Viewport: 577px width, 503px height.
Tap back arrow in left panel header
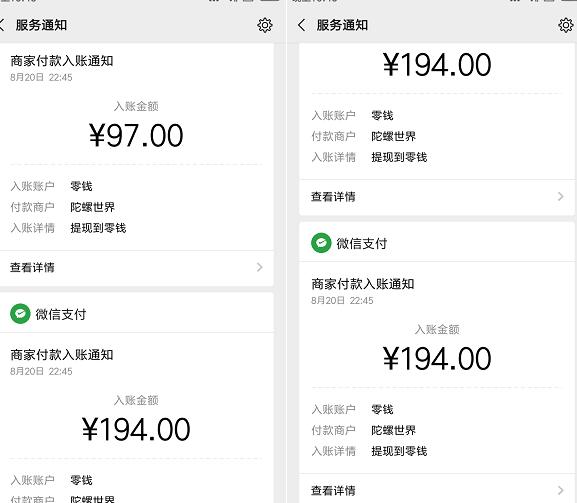pos(2,25)
